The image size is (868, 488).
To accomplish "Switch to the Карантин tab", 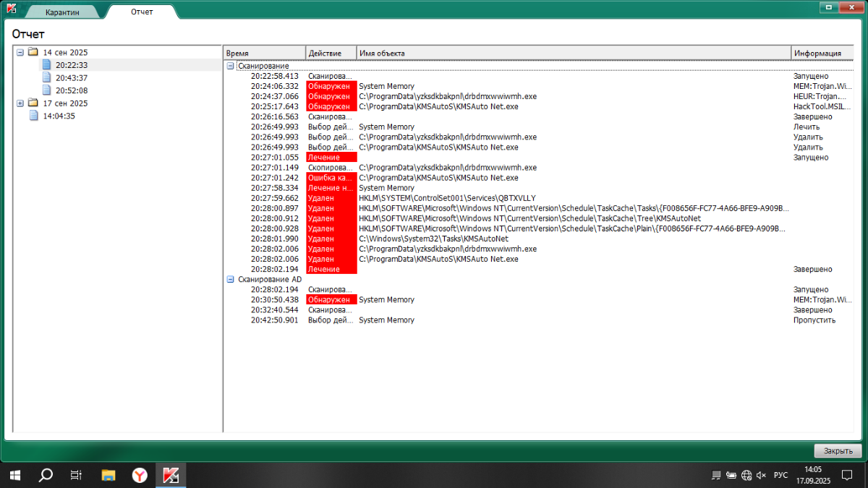I will pyautogui.click(x=61, y=12).
